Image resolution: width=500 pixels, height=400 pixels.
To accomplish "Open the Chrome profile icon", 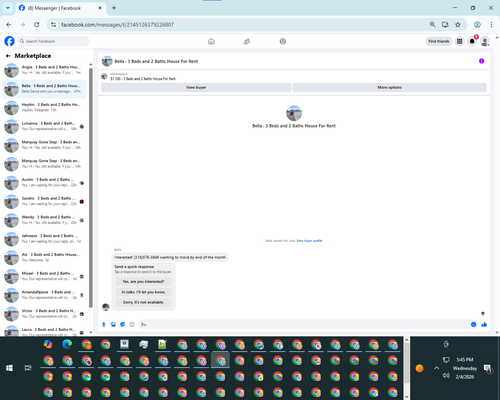I will coord(477,25).
